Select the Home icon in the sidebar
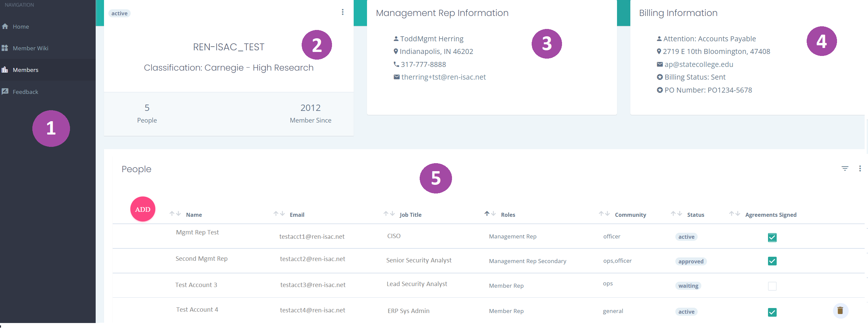 [5, 26]
